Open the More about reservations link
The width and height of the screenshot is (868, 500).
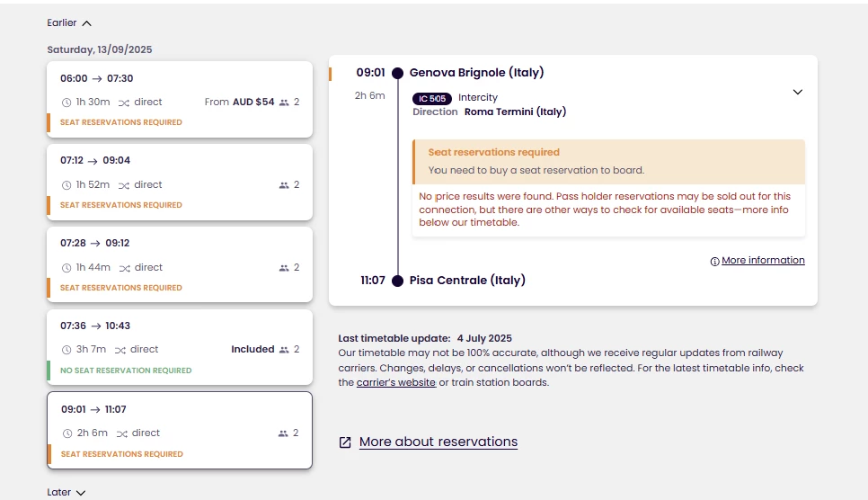point(438,442)
